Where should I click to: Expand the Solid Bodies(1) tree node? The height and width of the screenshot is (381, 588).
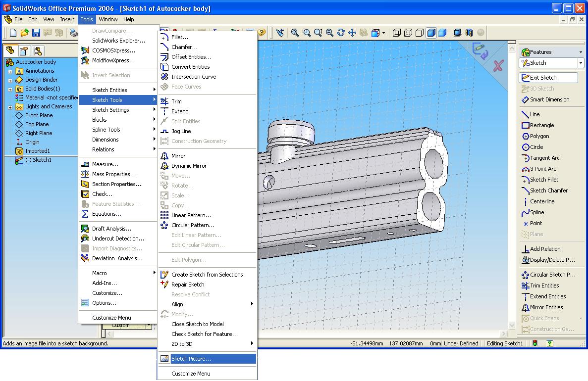pyautogui.click(x=10, y=89)
